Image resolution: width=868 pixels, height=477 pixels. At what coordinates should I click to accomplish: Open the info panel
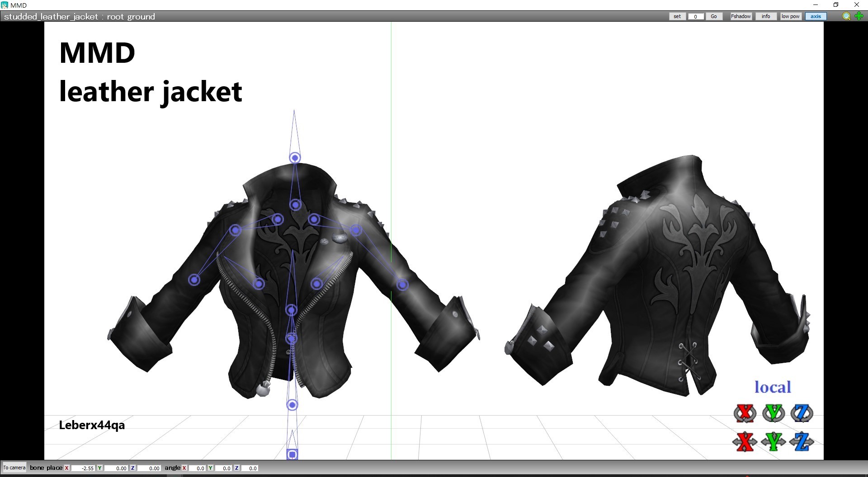(765, 16)
